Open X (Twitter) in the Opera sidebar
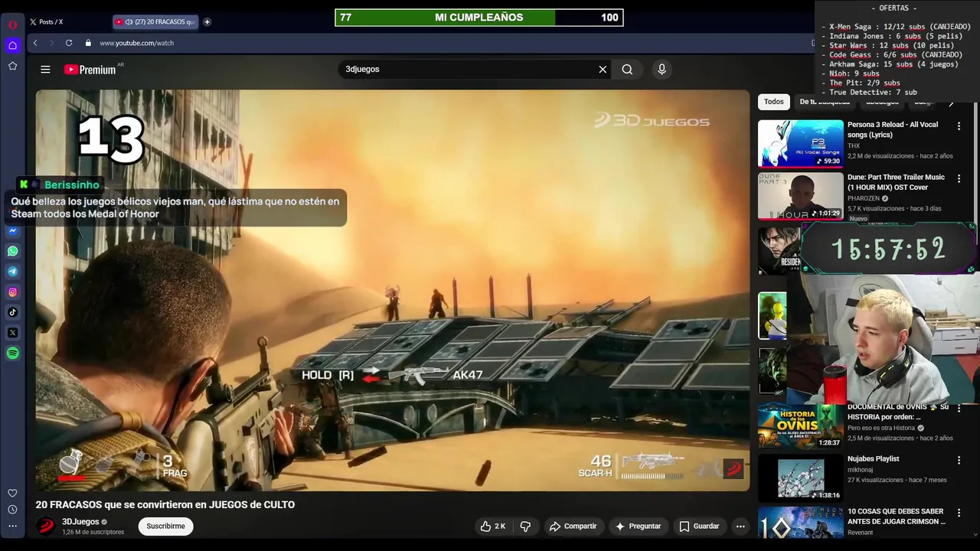The image size is (980, 551). [13, 333]
